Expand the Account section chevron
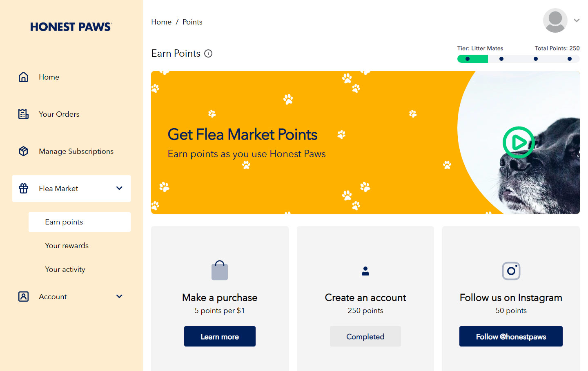The width and height of the screenshot is (588, 371). pyautogui.click(x=119, y=296)
